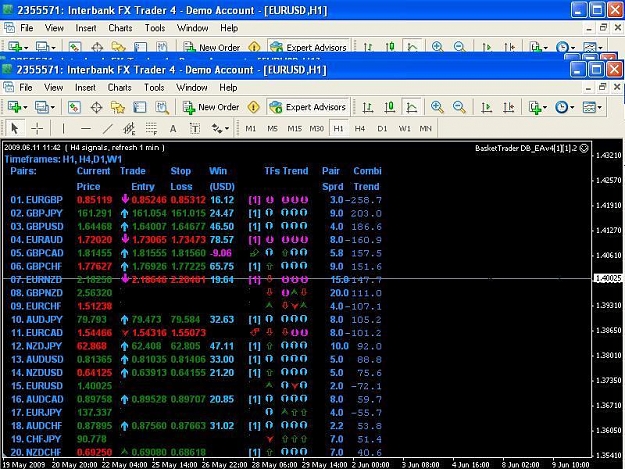Expand New Chart dropdown arrow, front window
625x469 pixels.
pos(26,107)
